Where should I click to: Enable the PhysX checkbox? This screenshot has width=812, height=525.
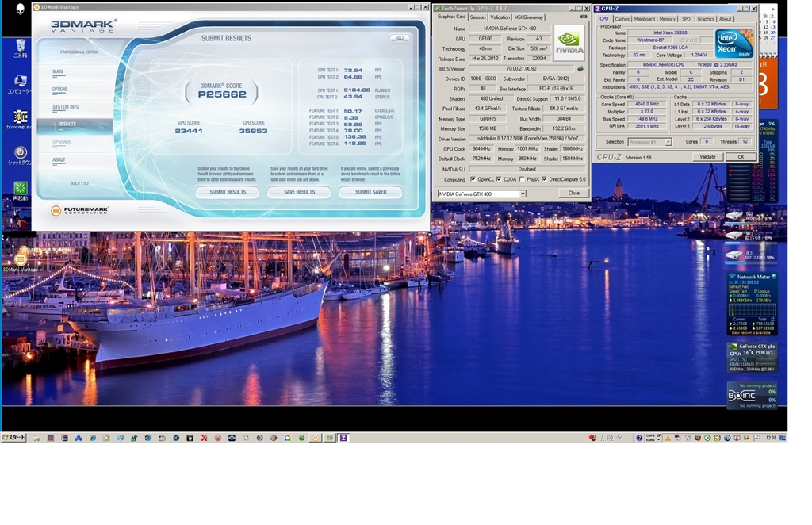[x=521, y=179]
